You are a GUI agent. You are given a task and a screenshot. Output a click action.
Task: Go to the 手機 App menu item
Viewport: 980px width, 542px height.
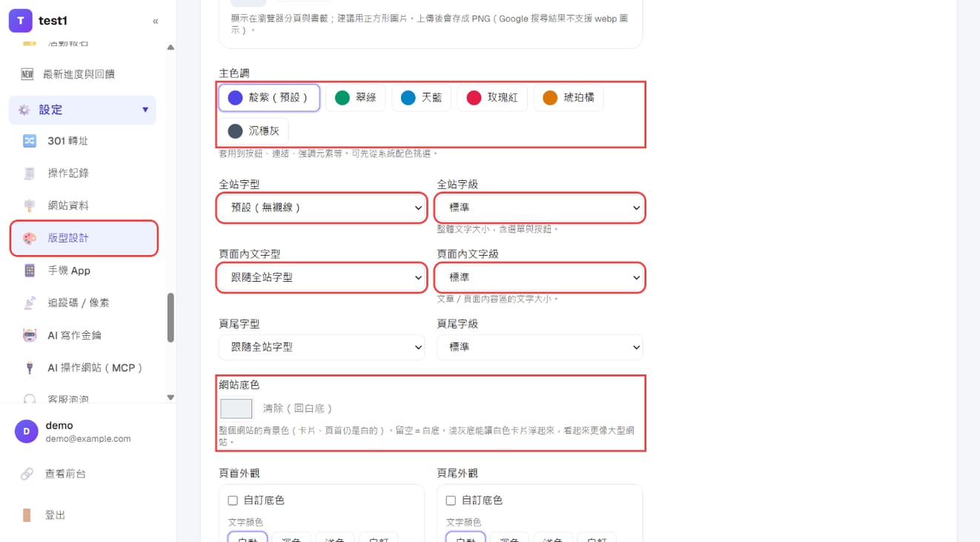click(83, 271)
